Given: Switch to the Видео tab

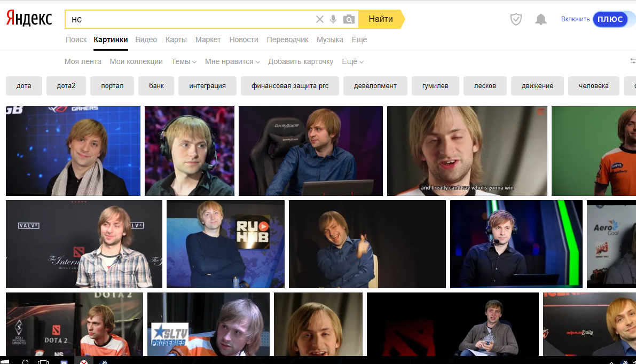Looking at the screenshot, I should pyautogui.click(x=146, y=39).
